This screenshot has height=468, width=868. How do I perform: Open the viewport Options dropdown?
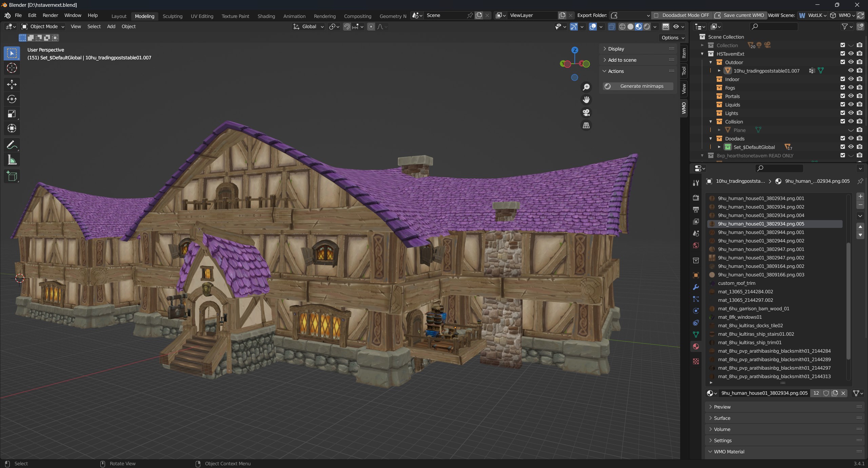click(673, 38)
